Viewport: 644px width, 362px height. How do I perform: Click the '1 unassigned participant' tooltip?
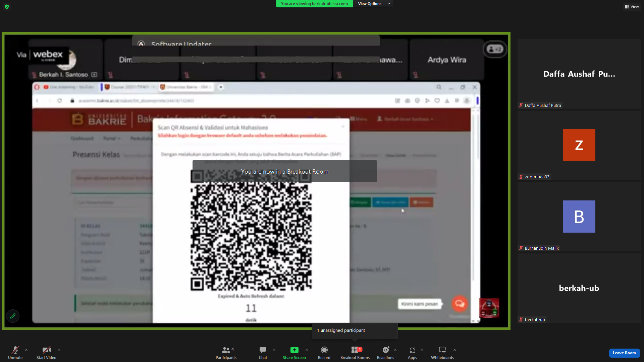click(x=355, y=330)
